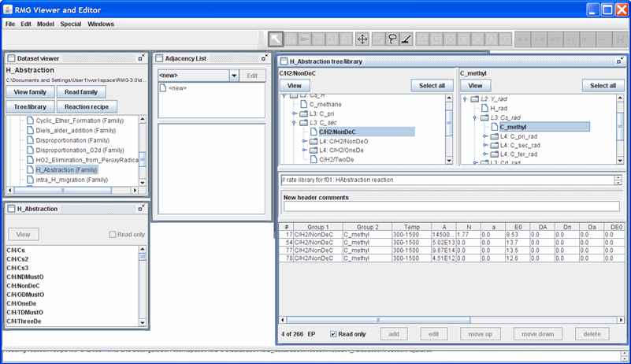The image size is (631, 364).
Task: Uncheck Read only in tree library panel
Action: [333, 334]
